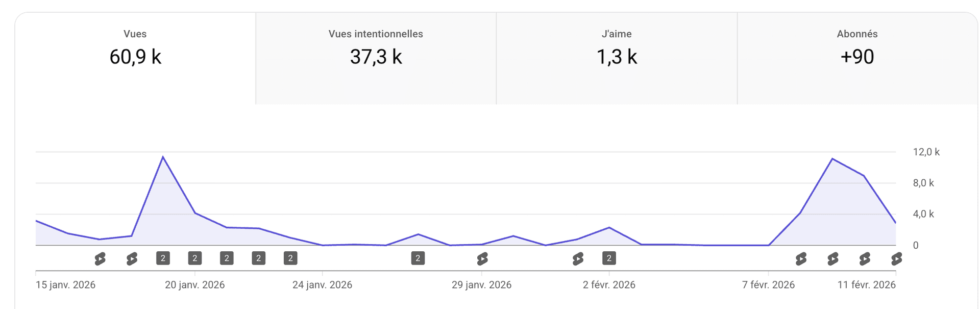Open the Shorts marker at 29 janv. 2026
980x309 pixels.
pos(482,259)
